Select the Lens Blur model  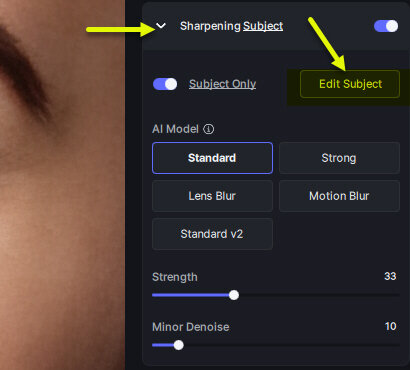pos(212,196)
